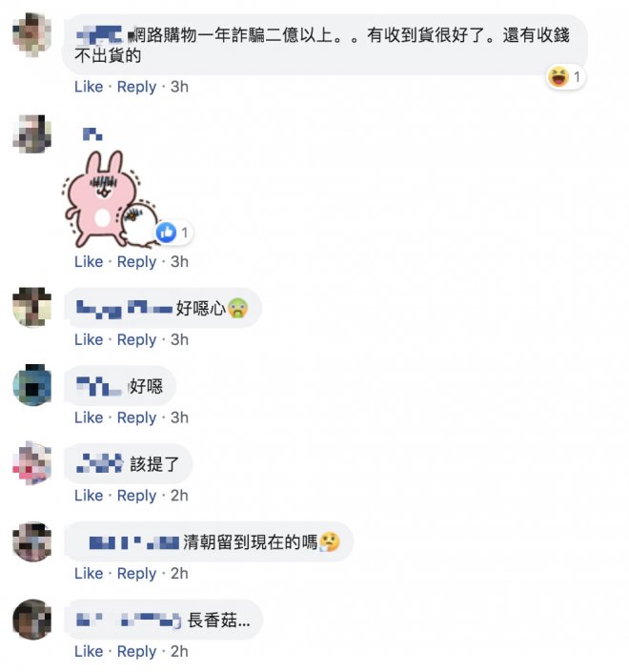This screenshot has height=672, width=629.
Task: Click the 2h timestamp under 長香菇 comment
Action: point(179,651)
